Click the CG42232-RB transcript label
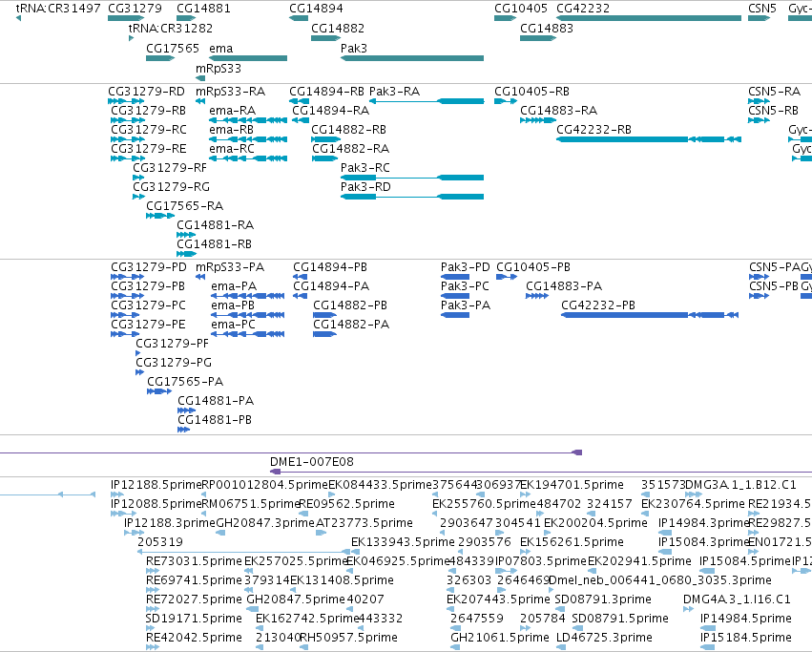This screenshot has width=812, height=652. (x=593, y=130)
